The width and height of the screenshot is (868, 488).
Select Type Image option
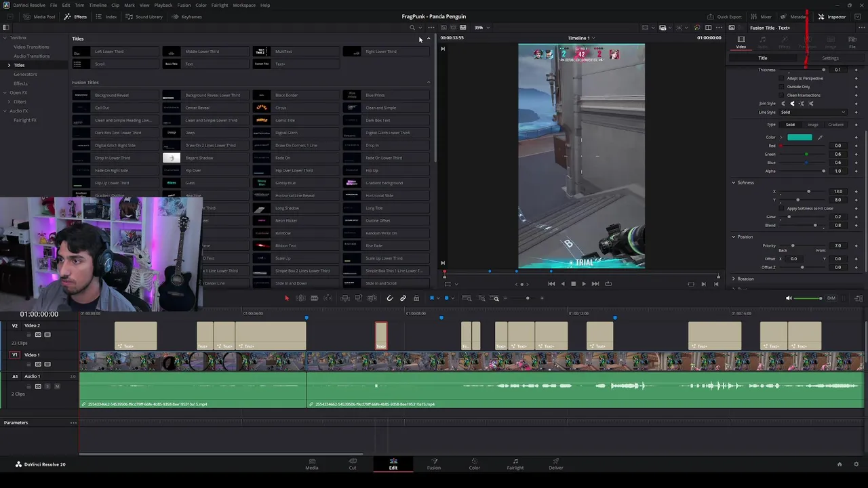point(812,125)
